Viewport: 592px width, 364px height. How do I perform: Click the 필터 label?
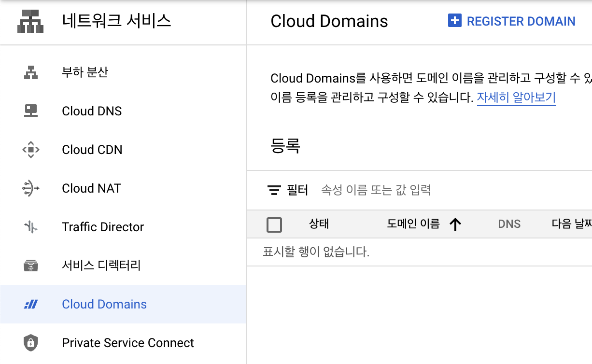(x=297, y=190)
